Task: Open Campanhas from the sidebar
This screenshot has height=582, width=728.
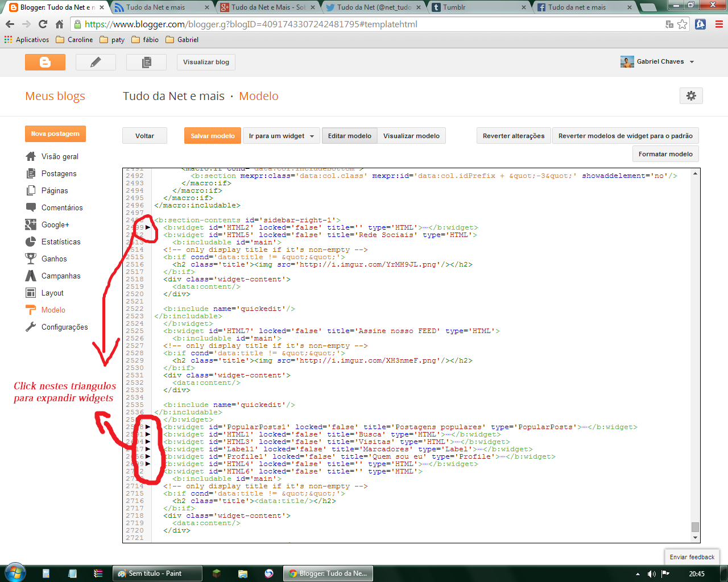Action: (61, 276)
